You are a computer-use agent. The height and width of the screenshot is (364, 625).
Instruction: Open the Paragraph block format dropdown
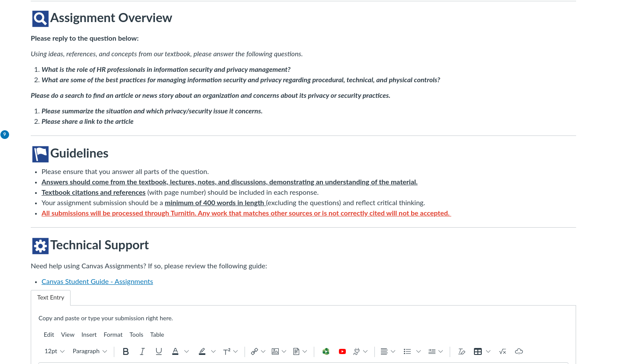tap(90, 351)
